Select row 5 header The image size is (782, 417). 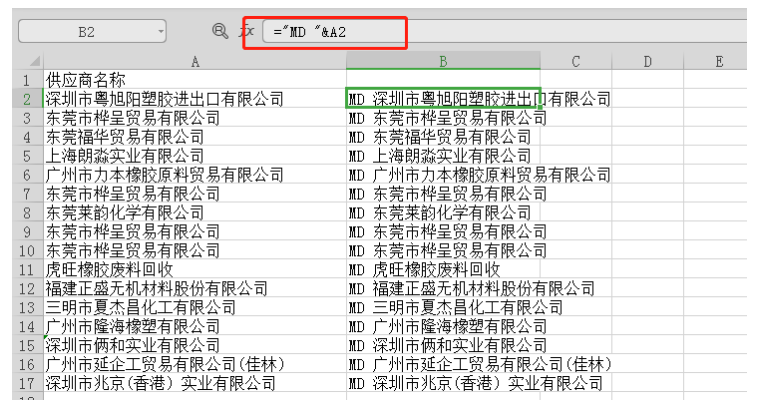pos(27,156)
